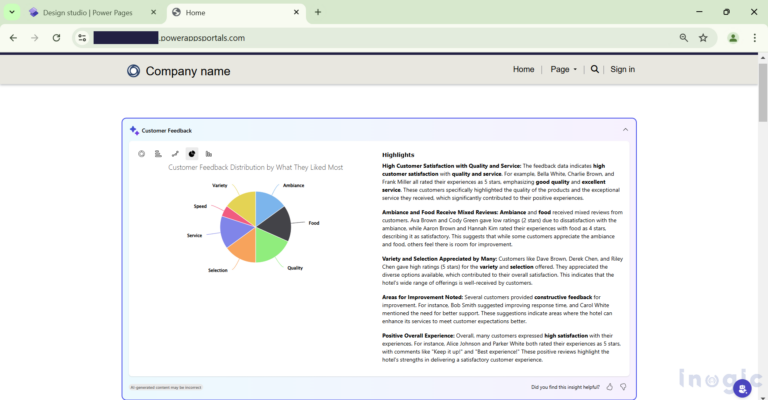Click 'Positive Overall Experience:' highlight heading
Viewport: 768px width, 400px height.
click(418, 336)
